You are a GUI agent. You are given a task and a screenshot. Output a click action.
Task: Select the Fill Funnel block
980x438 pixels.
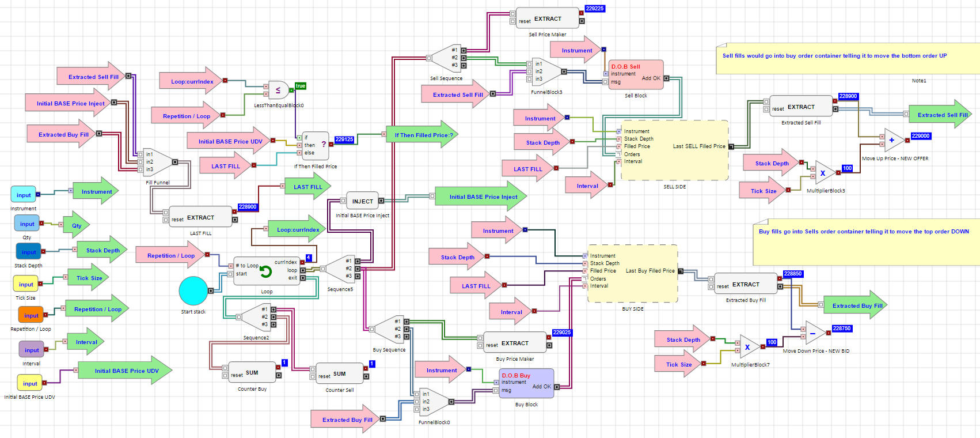(x=157, y=162)
